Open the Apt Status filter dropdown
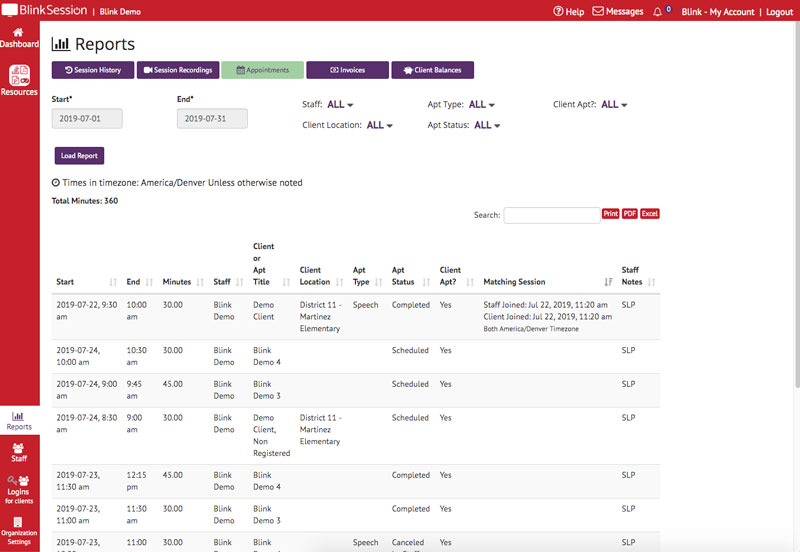The width and height of the screenshot is (800, 552). click(x=487, y=125)
